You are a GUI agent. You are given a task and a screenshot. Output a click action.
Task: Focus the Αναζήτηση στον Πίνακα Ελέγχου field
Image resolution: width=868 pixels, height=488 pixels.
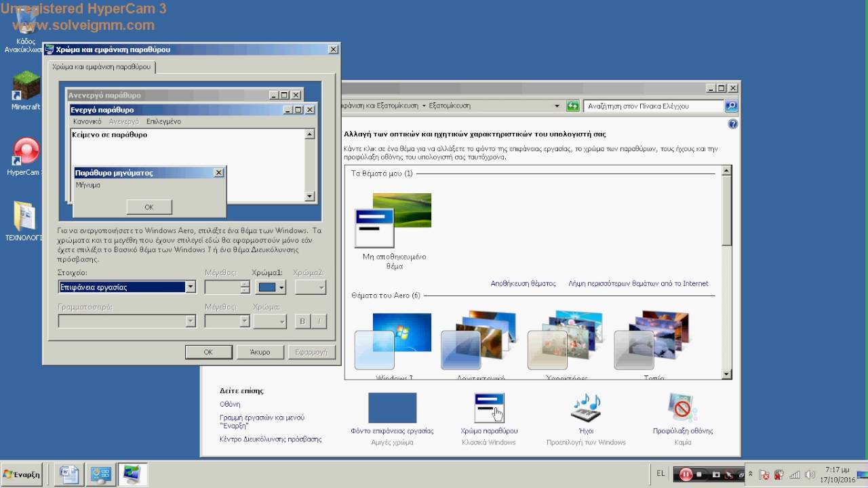(x=654, y=106)
